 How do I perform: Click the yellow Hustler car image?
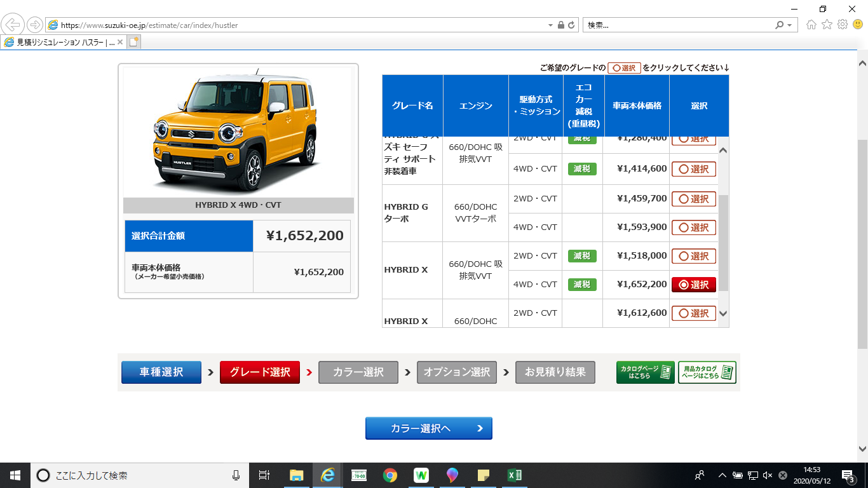tap(238, 132)
